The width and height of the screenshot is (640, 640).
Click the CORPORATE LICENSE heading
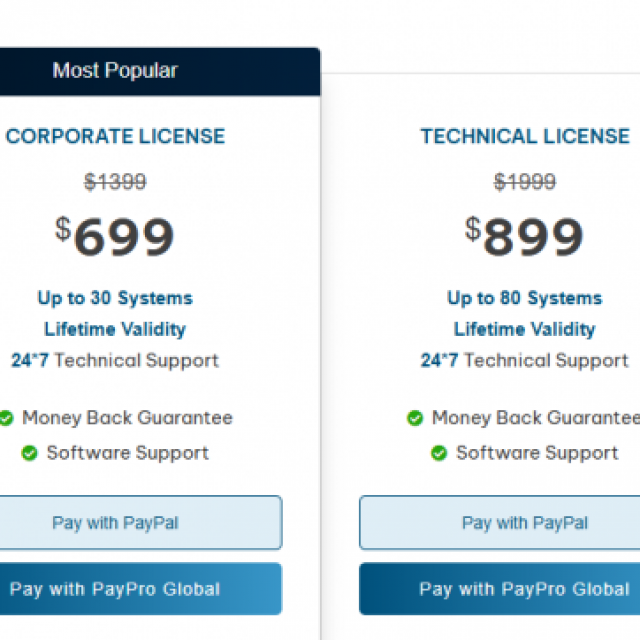point(115,136)
